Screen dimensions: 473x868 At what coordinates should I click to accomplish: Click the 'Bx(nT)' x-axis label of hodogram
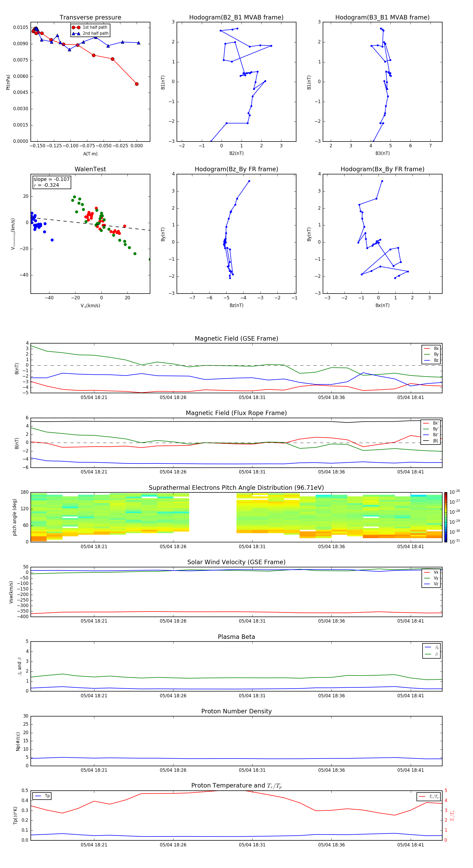click(x=382, y=305)
